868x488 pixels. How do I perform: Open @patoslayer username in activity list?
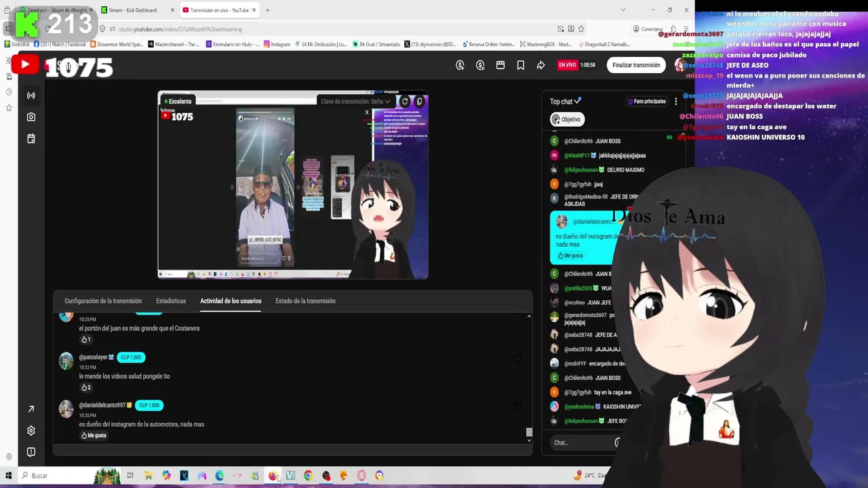click(x=93, y=357)
